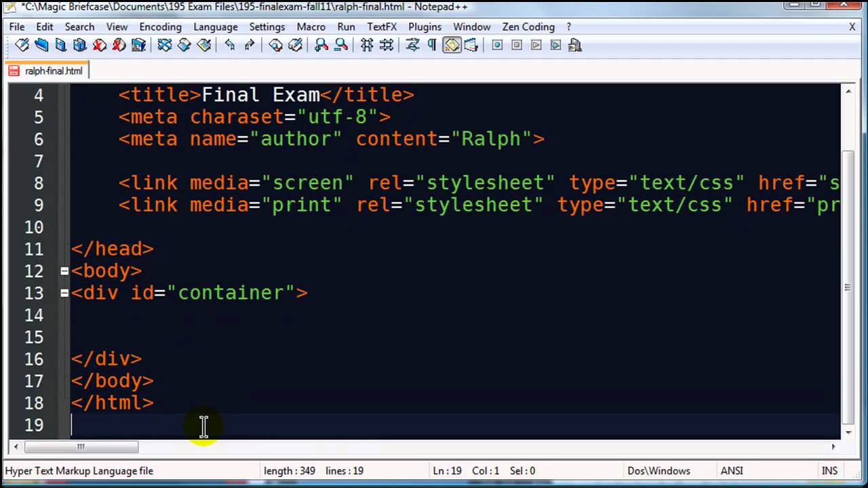Click the 'Ln : 19' status entry
The image size is (868, 488).
(446, 470)
